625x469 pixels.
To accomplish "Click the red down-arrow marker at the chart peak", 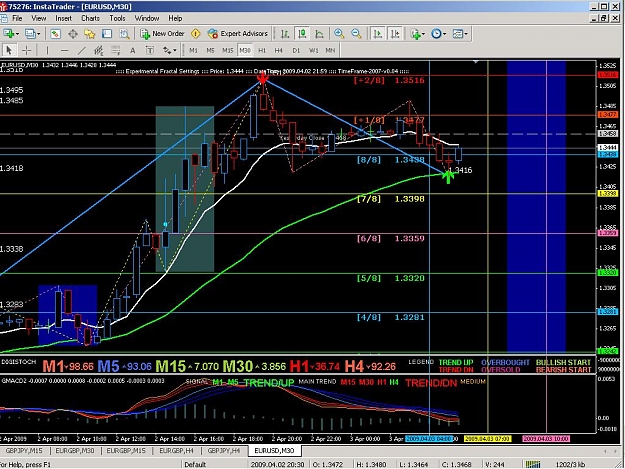I will click(263, 78).
